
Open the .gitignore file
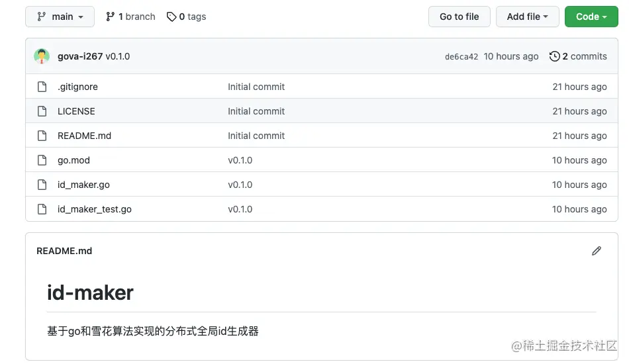[78, 87]
